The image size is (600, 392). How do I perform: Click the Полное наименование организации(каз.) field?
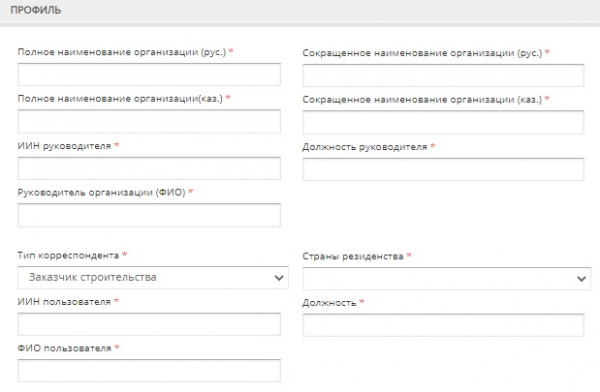pyautogui.click(x=149, y=121)
